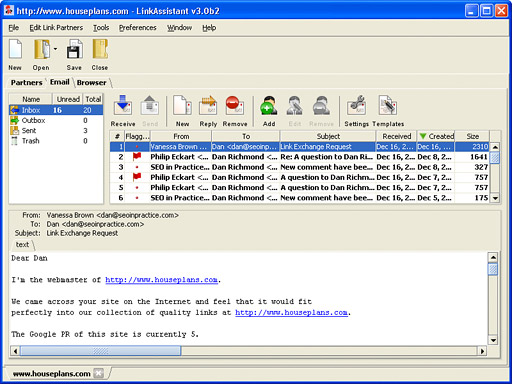Open email Settings
Screen dimensions: 512x384
[356, 106]
